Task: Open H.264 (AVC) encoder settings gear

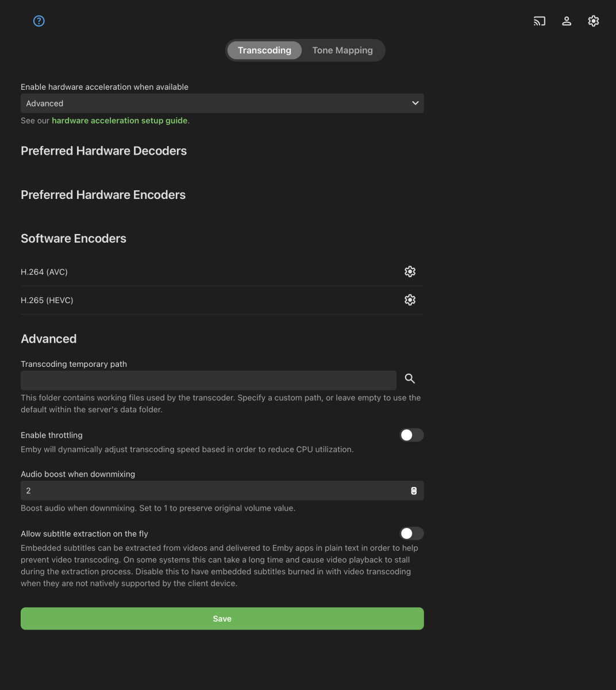Action: 410,271
